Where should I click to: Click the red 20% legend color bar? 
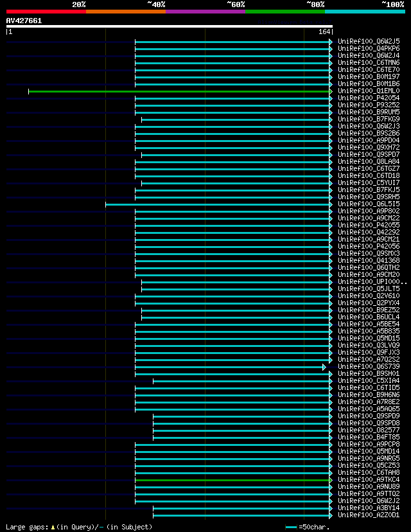click(x=46, y=12)
